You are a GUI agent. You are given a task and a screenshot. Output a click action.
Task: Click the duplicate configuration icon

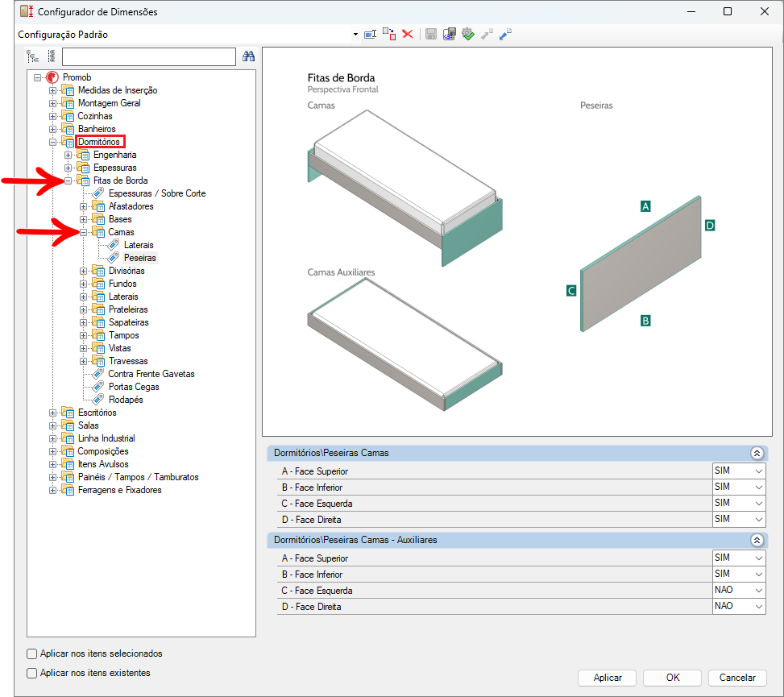click(x=389, y=34)
